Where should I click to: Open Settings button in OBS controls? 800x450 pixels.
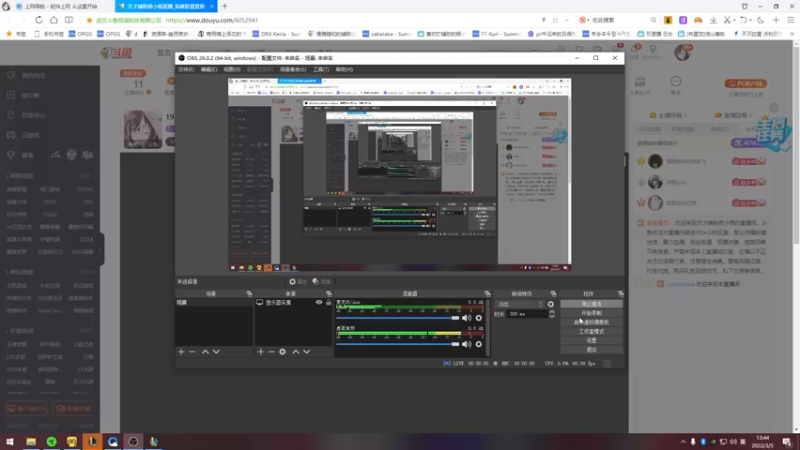pos(591,340)
